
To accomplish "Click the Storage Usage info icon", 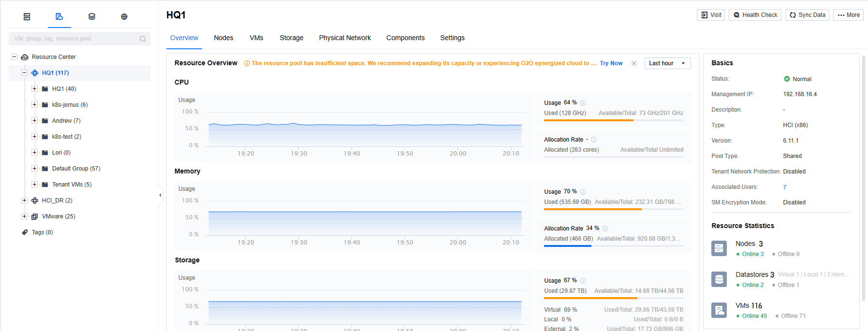I will tap(583, 281).
